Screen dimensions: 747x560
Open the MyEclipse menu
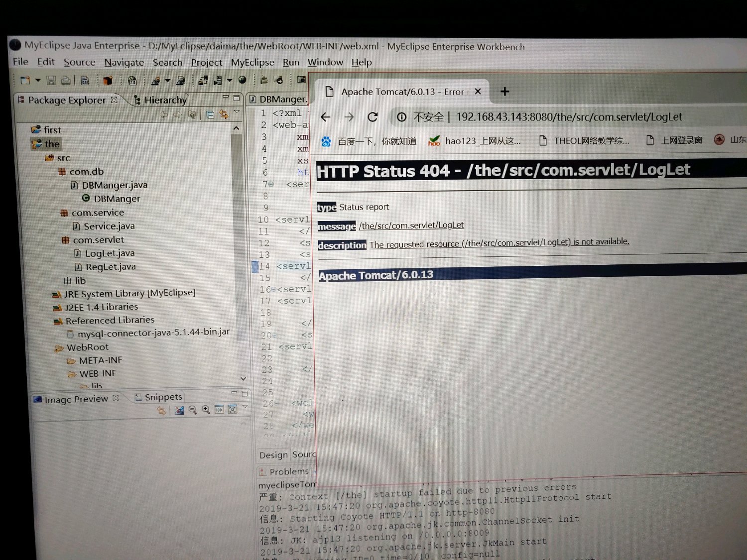[252, 62]
